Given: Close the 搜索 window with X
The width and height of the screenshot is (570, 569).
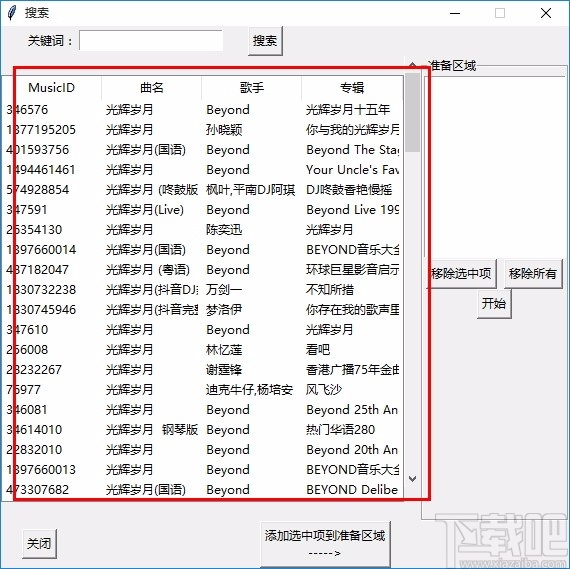Looking at the screenshot, I should point(546,13).
